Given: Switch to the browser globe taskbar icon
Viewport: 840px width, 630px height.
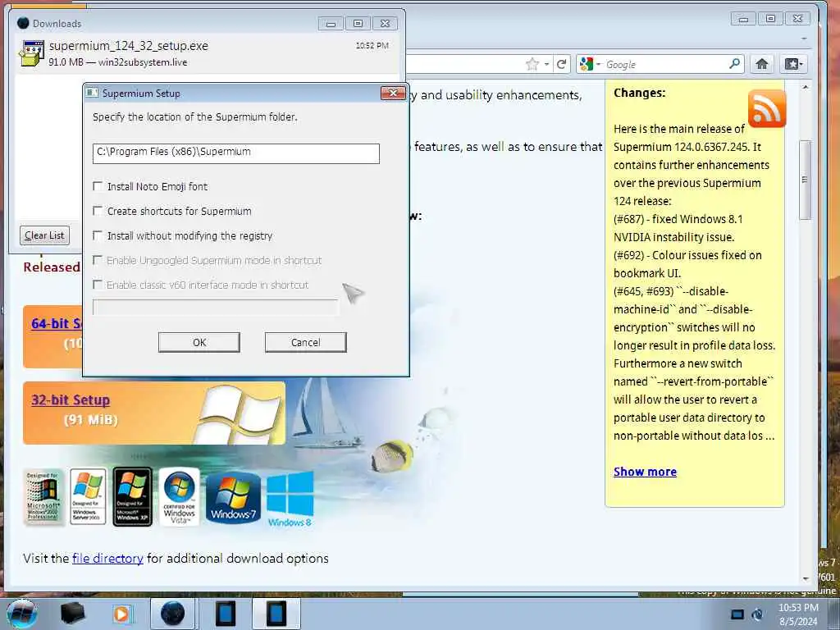Looking at the screenshot, I should pos(172,614).
